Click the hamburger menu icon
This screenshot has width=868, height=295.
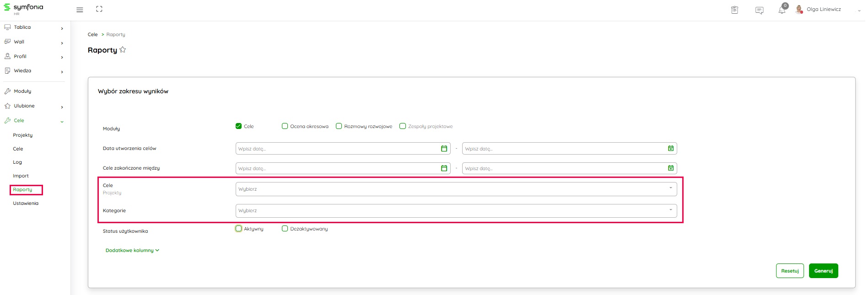(80, 10)
